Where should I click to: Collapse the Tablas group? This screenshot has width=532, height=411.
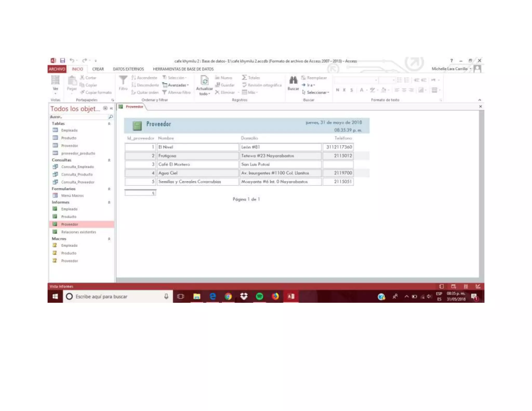point(109,124)
